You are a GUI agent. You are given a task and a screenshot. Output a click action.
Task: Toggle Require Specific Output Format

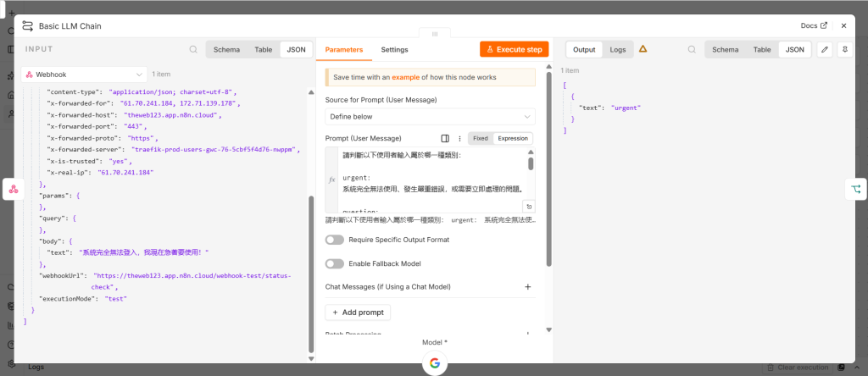tap(335, 240)
